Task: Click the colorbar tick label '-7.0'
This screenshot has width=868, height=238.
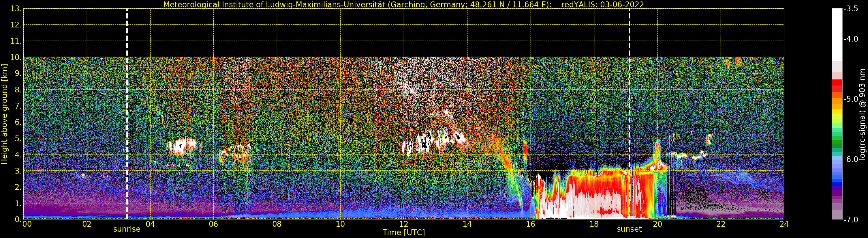Action: pos(851,220)
